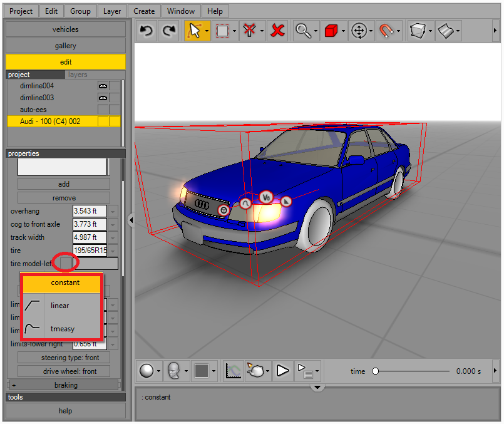Select tmeasy option in popup
Image resolution: width=504 pixels, height=424 pixels.
click(62, 329)
